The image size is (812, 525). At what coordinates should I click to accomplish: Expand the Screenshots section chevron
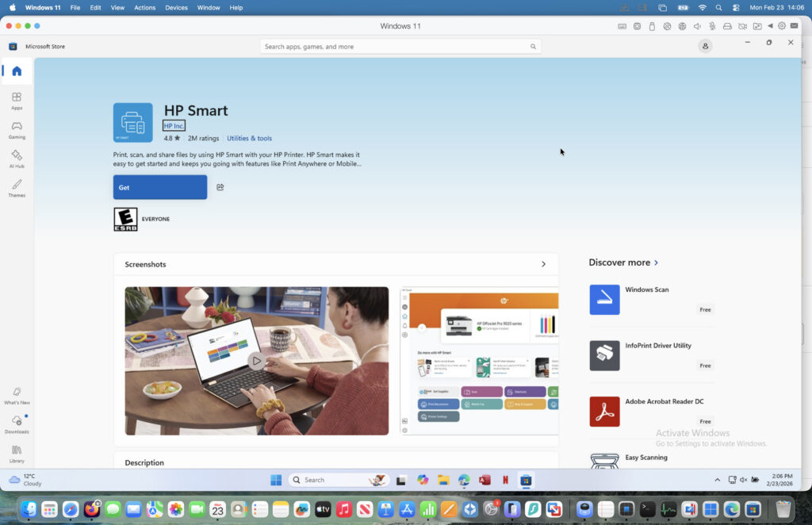(544, 264)
